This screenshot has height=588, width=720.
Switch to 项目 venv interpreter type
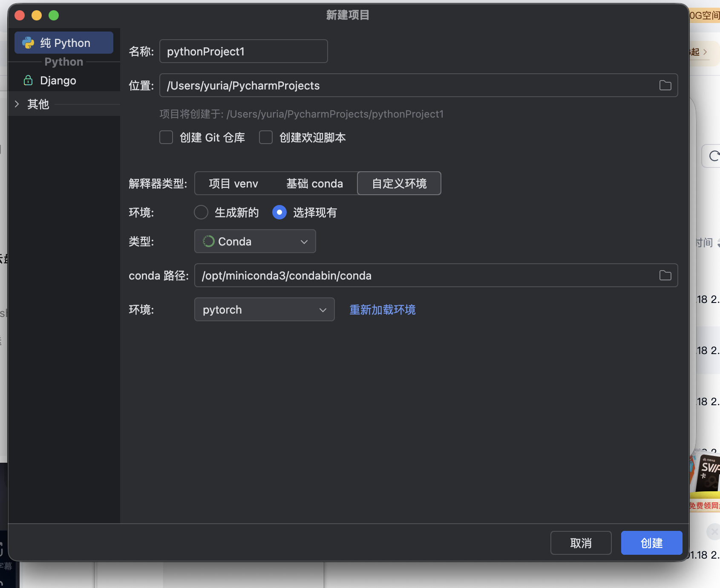click(x=233, y=184)
